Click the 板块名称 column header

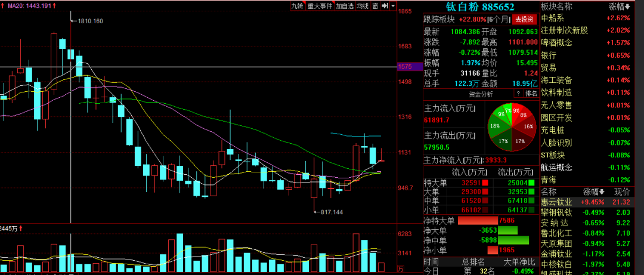(x=556, y=7)
